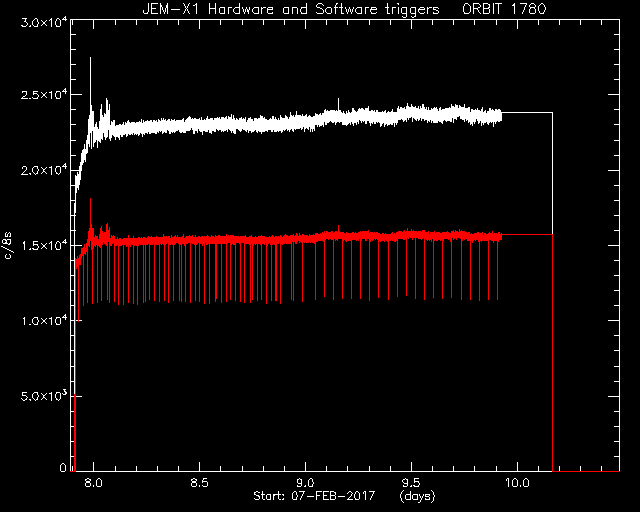Click the y-axis label '2.0×10^4'

pos(44,170)
